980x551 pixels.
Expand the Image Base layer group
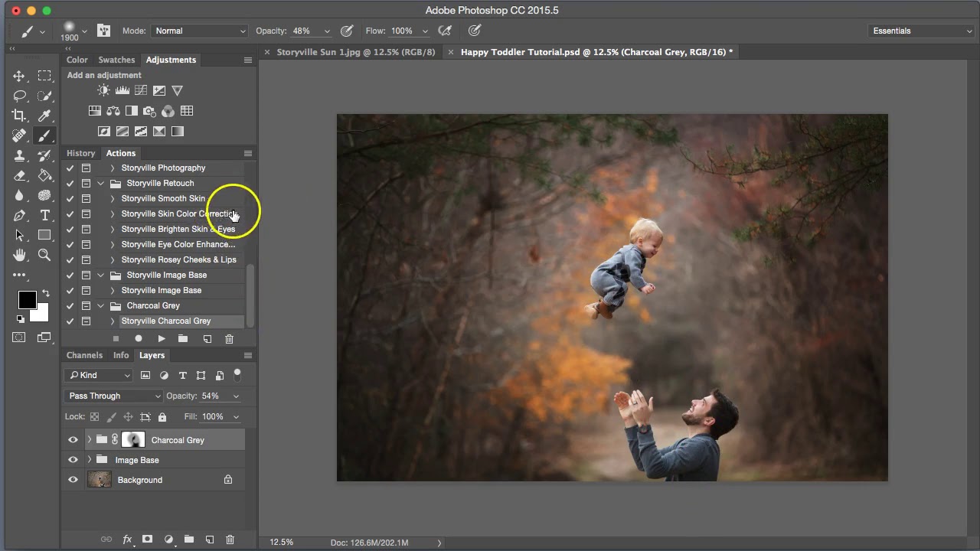[x=90, y=460]
